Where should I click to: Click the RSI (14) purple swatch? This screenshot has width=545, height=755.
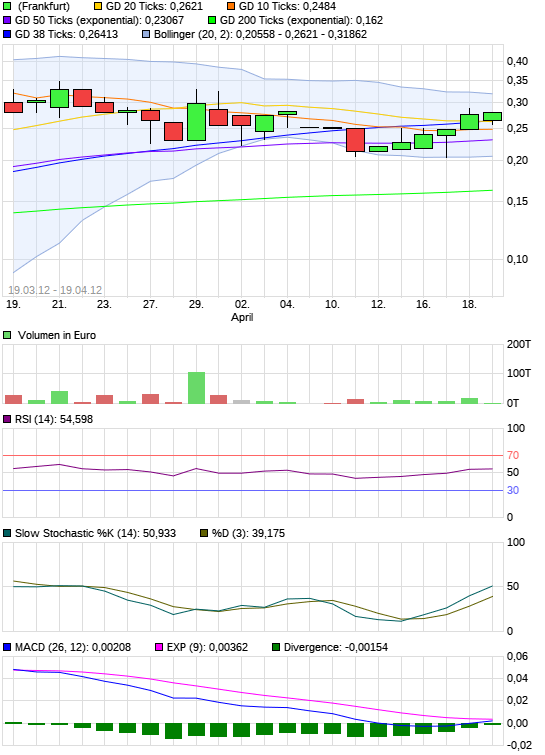coord(7,419)
